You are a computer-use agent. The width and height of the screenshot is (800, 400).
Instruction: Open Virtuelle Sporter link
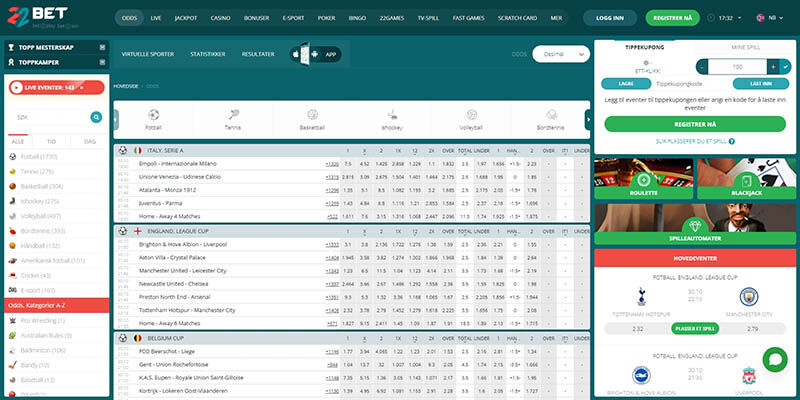(x=147, y=54)
